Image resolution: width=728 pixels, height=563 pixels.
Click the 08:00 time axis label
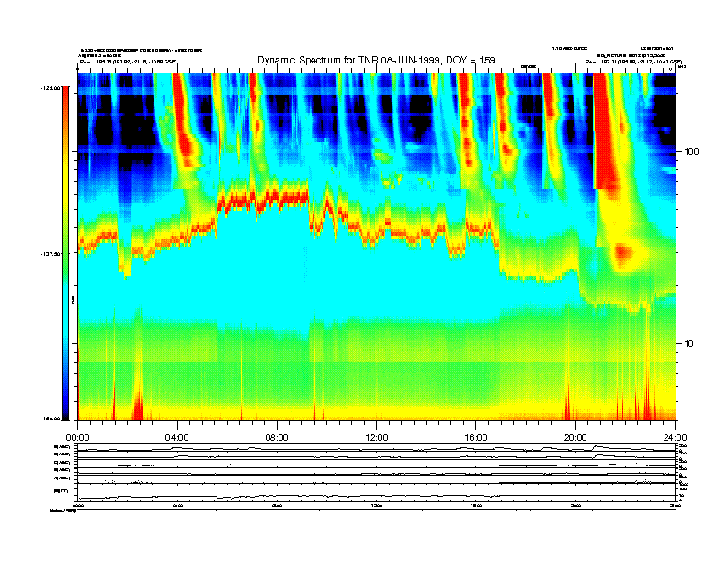277,438
